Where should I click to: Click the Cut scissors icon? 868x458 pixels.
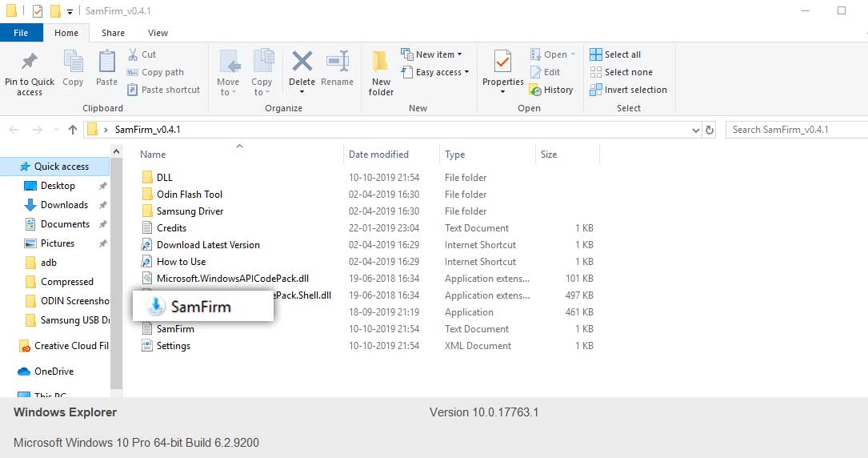(133, 54)
